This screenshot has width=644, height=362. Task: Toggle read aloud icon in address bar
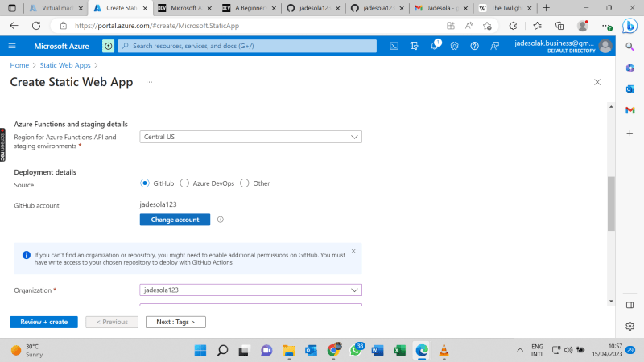(469, 26)
